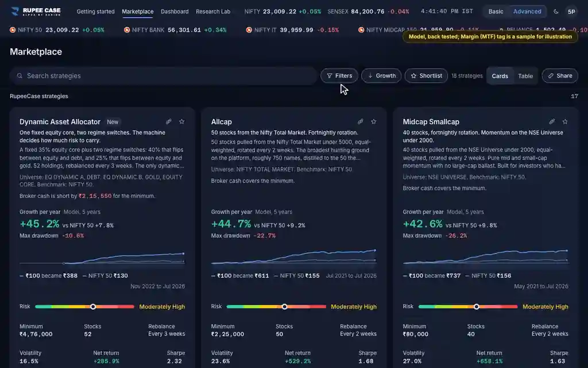Click NIFTY IT 39,959.99 ticker value

tap(296, 30)
